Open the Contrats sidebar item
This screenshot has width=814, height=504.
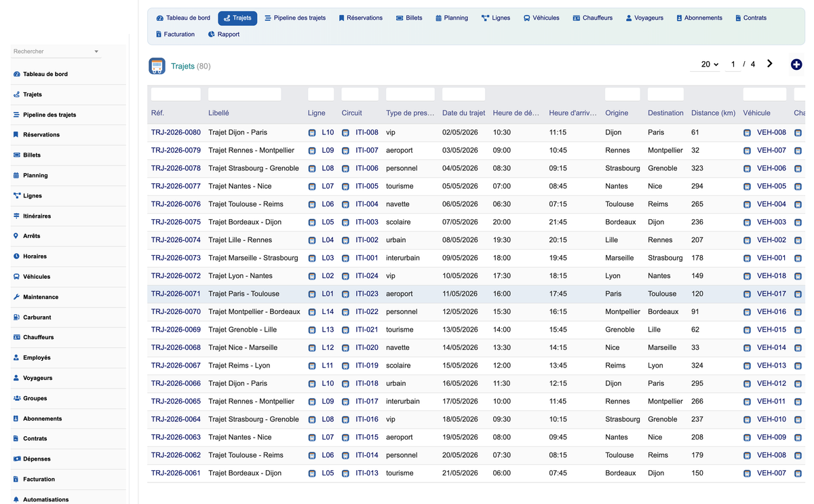[35, 439]
